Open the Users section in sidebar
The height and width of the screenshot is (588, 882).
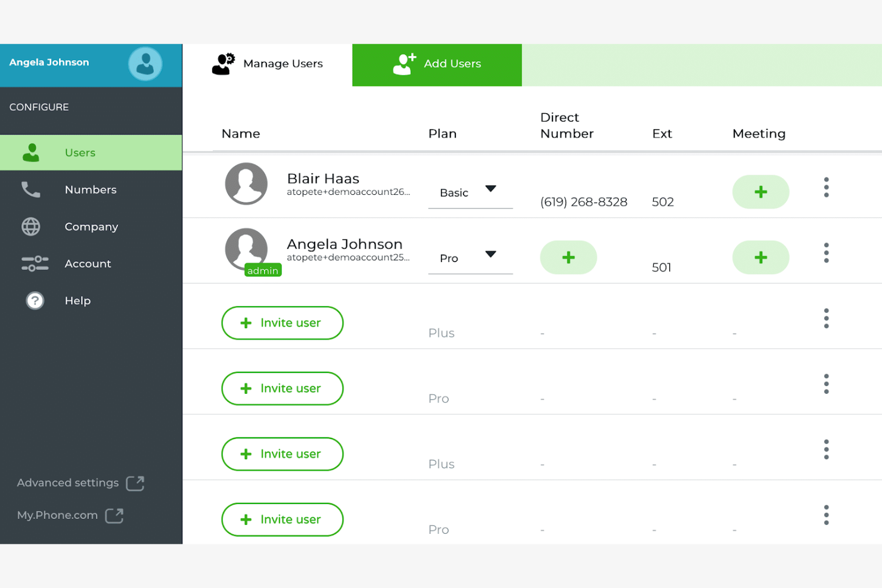[x=79, y=153]
